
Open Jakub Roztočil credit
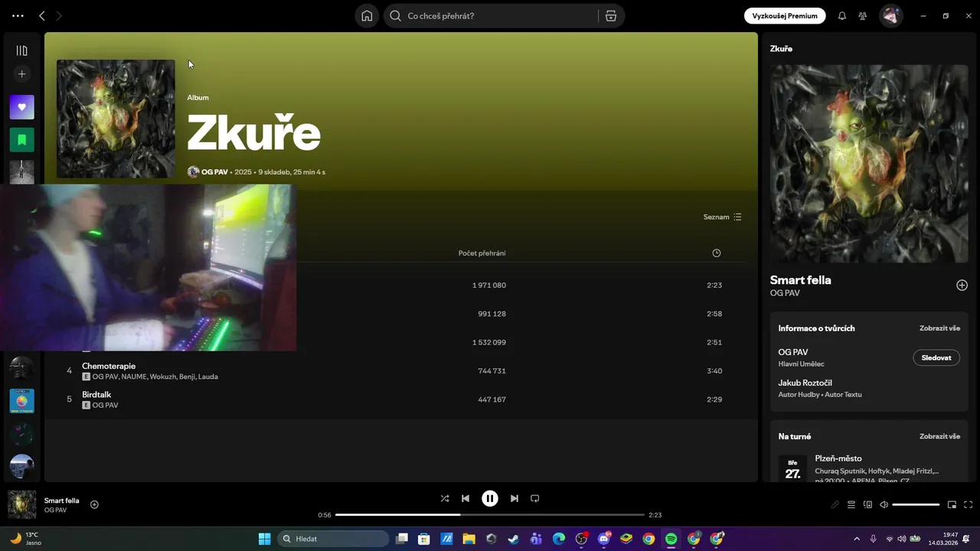click(x=805, y=383)
